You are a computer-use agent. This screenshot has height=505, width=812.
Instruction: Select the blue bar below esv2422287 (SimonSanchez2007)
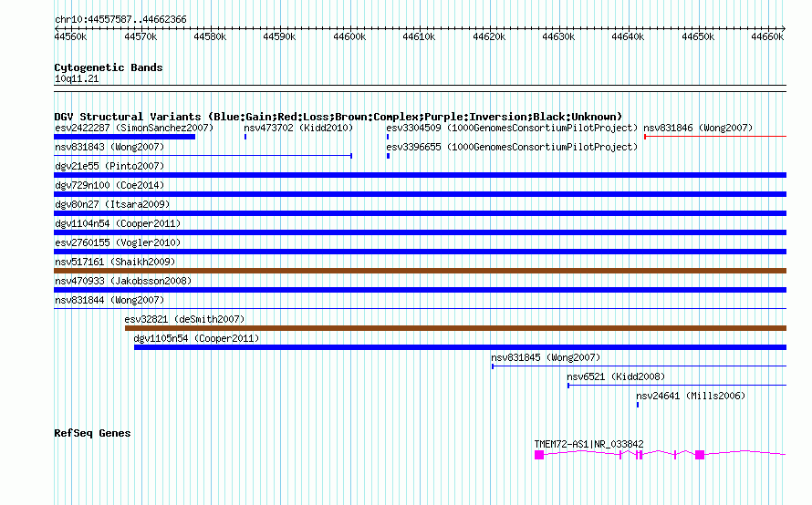pos(125,137)
